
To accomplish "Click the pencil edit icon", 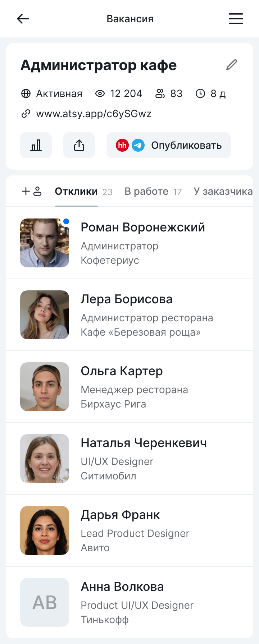I will [x=232, y=65].
